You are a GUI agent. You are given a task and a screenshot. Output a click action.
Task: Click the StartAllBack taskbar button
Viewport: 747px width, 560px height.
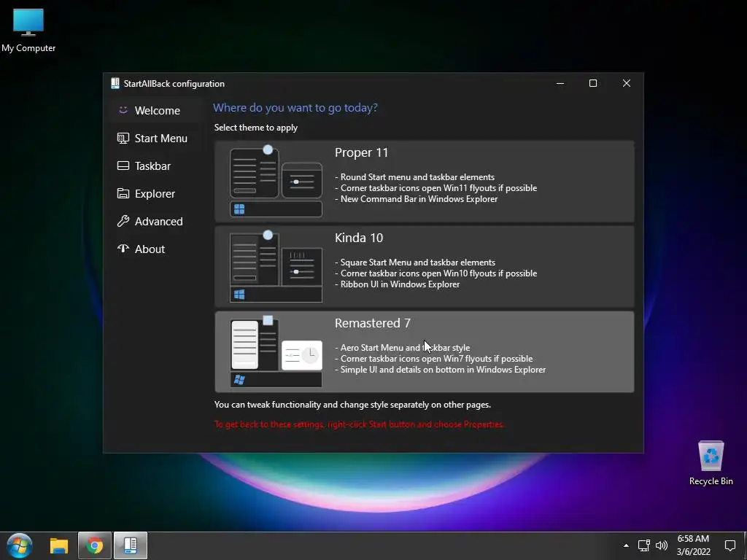point(130,545)
